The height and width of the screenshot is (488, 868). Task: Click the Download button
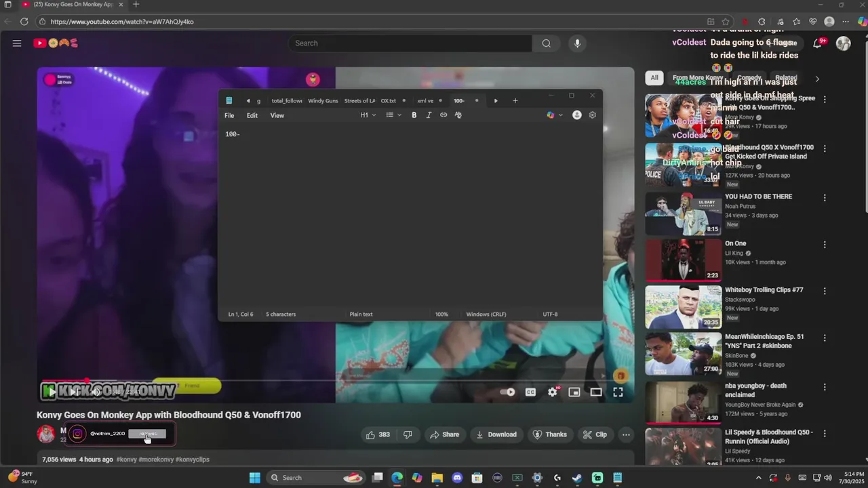pos(496,434)
